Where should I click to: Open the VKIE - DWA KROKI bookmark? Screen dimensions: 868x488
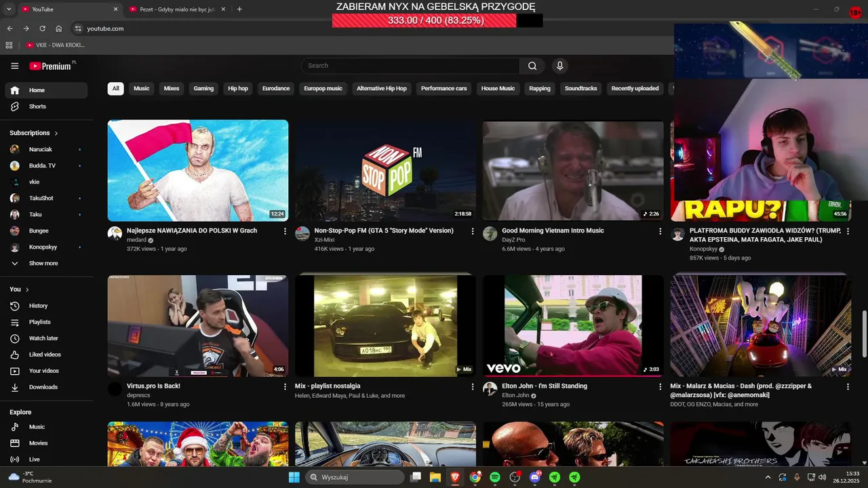(x=56, y=45)
